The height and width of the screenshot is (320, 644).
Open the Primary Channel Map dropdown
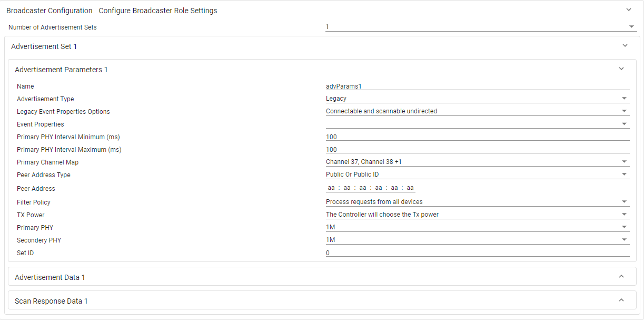pyautogui.click(x=625, y=162)
